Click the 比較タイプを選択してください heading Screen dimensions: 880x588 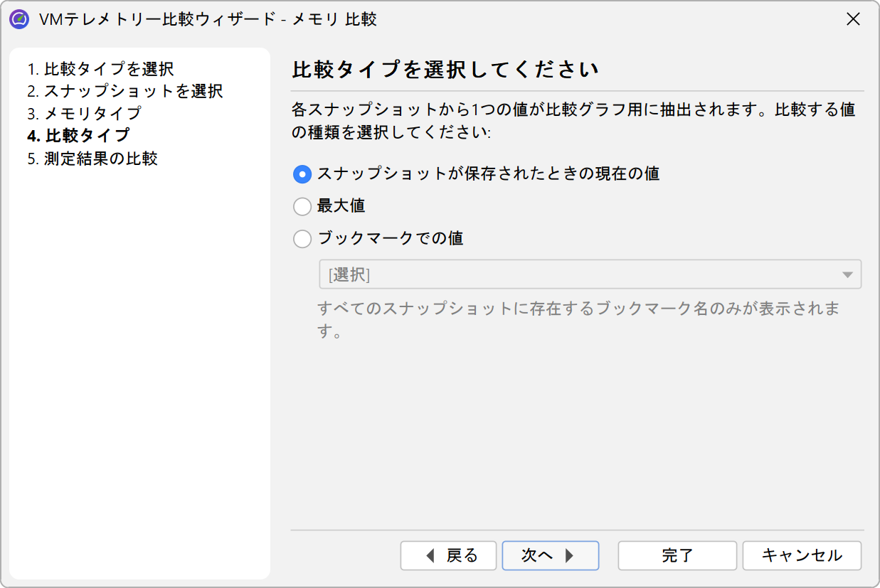point(445,70)
